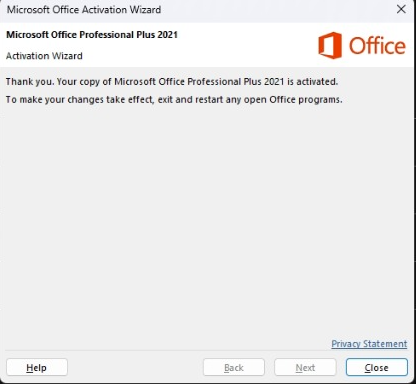Click the 'exit and restart' instruction line
This screenshot has height=384, width=416.
pos(174,100)
